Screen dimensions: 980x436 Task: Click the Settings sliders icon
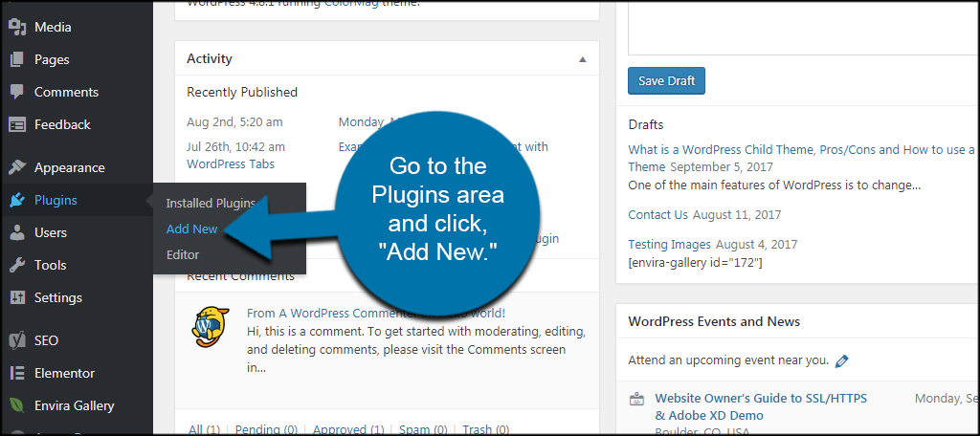[x=17, y=298]
